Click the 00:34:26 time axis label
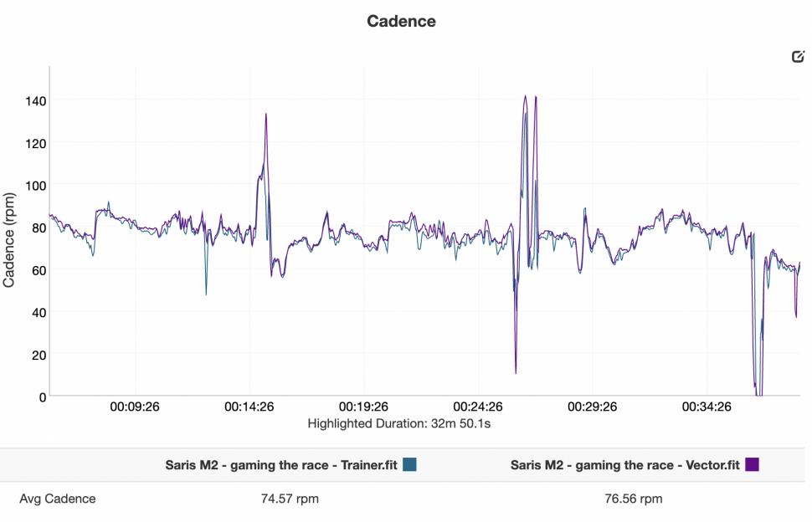Viewport: 812px width, 522px height. click(707, 407)
